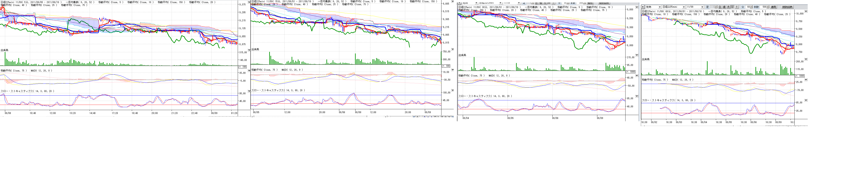
Task: Click the 足 bar-type button in the right chart
Action: pyautogui.click(x=707, y=7)
